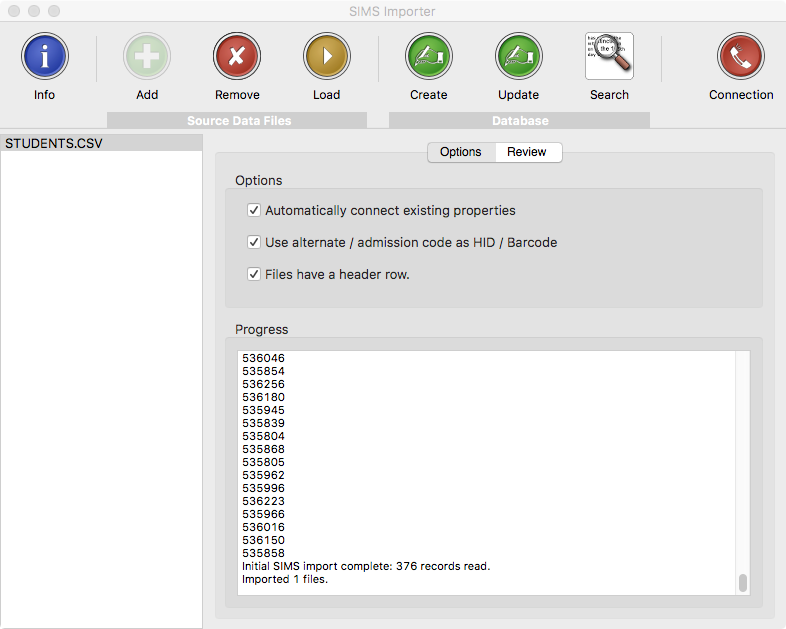The image size is (786, 629).
Task: Click the 'Initial SIMS import complete' message
Action: (366, 566)
